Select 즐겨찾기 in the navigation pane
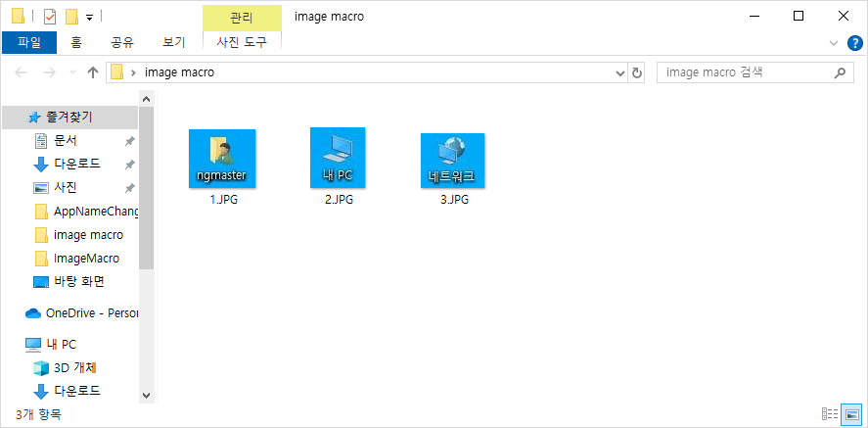868x428 pixels. [x=69, y=117]
